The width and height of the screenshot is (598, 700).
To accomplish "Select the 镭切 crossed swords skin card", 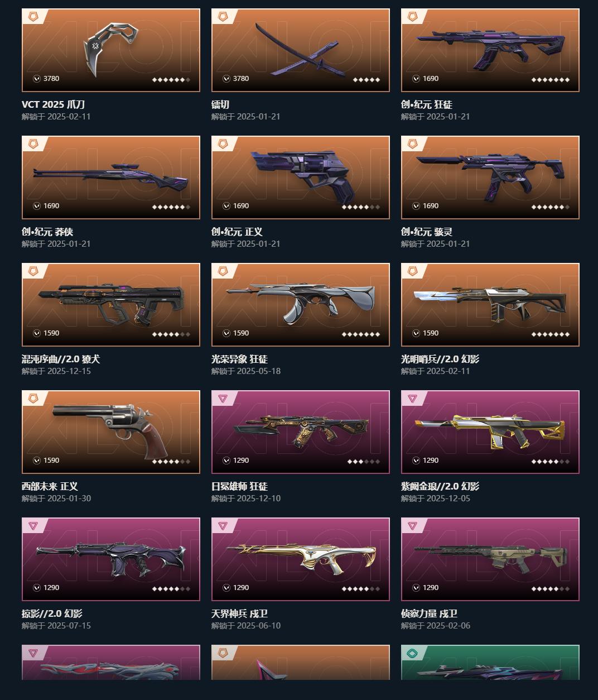I will [300, 50].
